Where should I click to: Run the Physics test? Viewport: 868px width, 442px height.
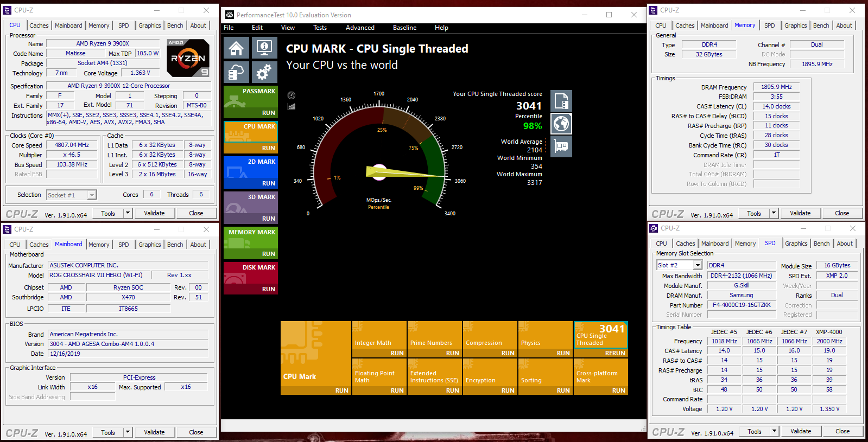pos(563,353)
